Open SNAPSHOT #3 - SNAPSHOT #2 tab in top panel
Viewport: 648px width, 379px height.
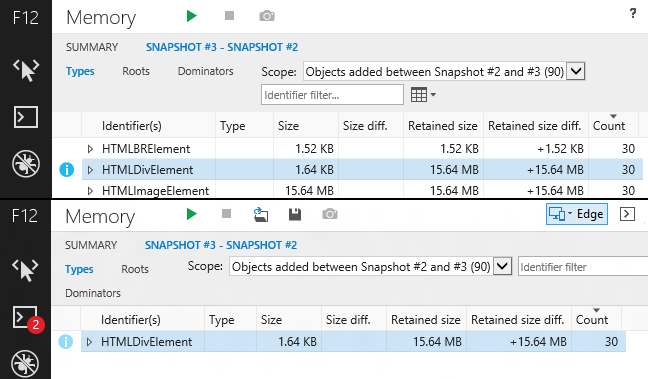tap(222, 47)
